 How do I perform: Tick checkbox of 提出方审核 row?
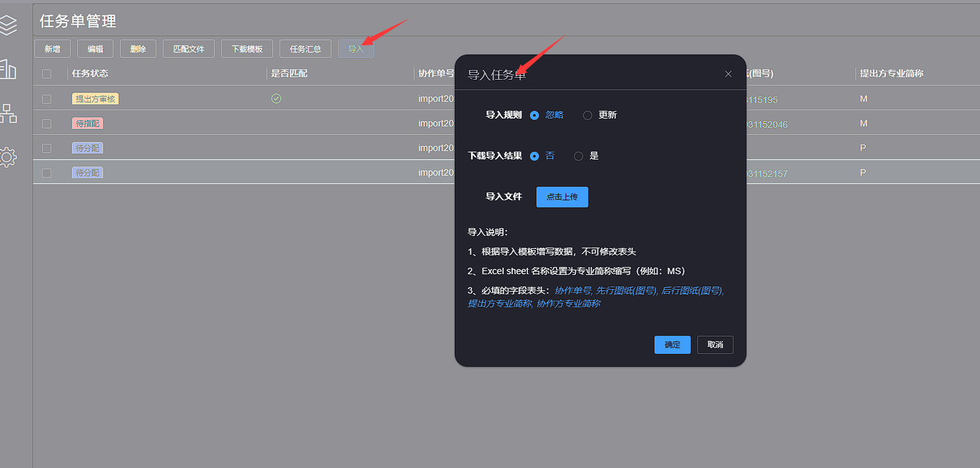pos(47,99)
